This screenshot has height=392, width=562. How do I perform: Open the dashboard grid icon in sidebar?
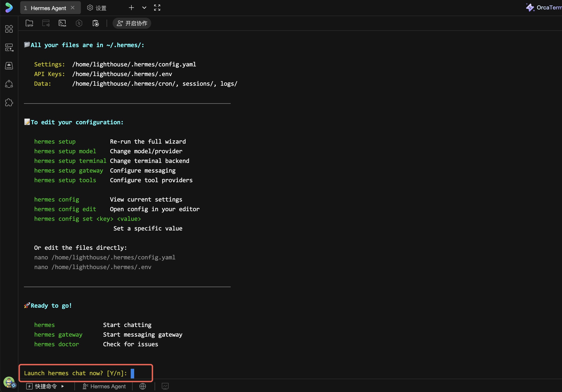click(x=9, y=29)
